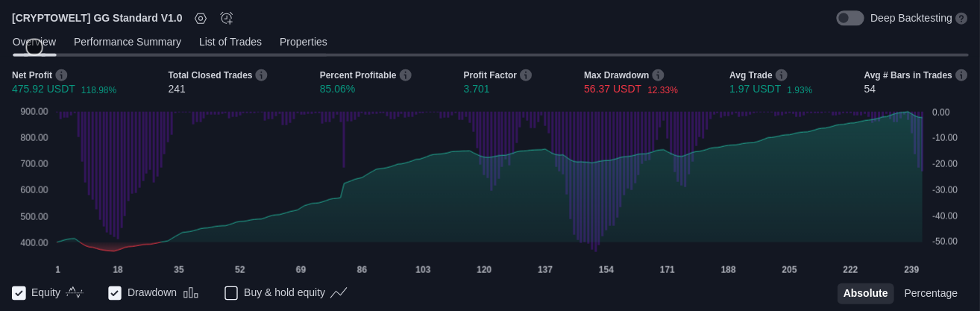
Task: Open Profit Factor info icon
Action: (x=526, y=75)
